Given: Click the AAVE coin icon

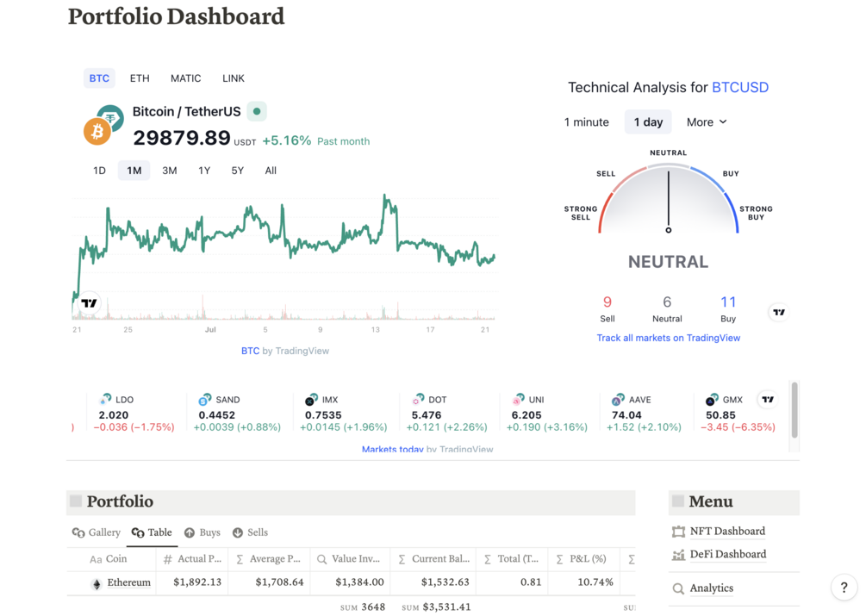Looking at the screenshot, I should coord(618,399).
